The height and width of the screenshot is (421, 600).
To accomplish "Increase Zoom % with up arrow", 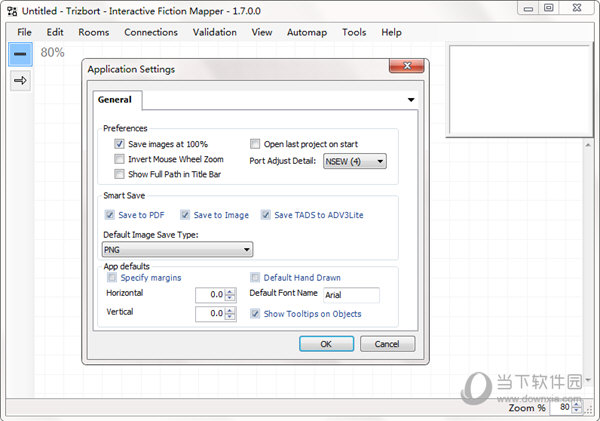I will (x=577, y=404).
